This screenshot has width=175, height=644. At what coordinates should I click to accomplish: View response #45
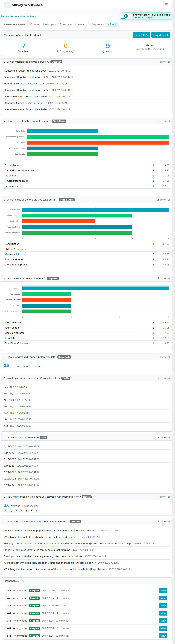(x=163, y=605)
